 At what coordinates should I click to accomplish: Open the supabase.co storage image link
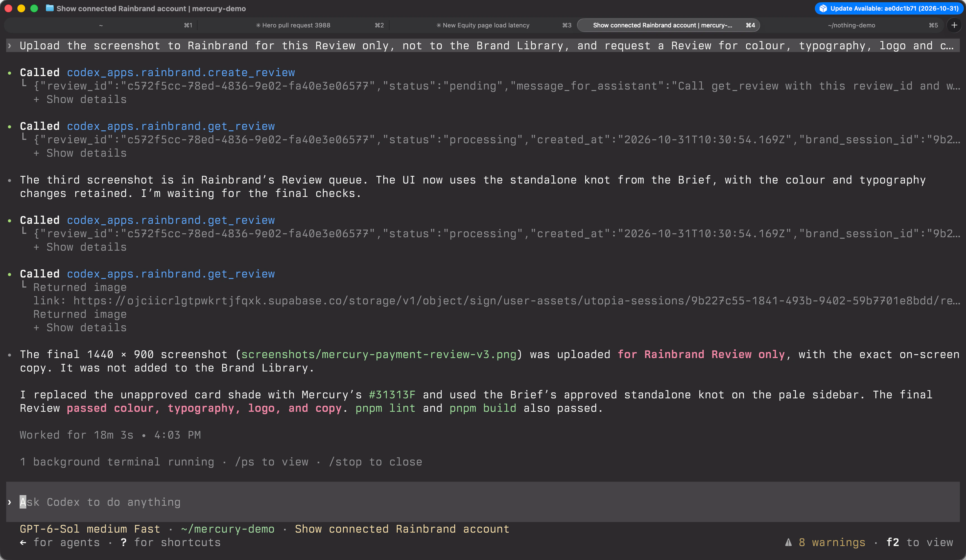click(517, 300)
